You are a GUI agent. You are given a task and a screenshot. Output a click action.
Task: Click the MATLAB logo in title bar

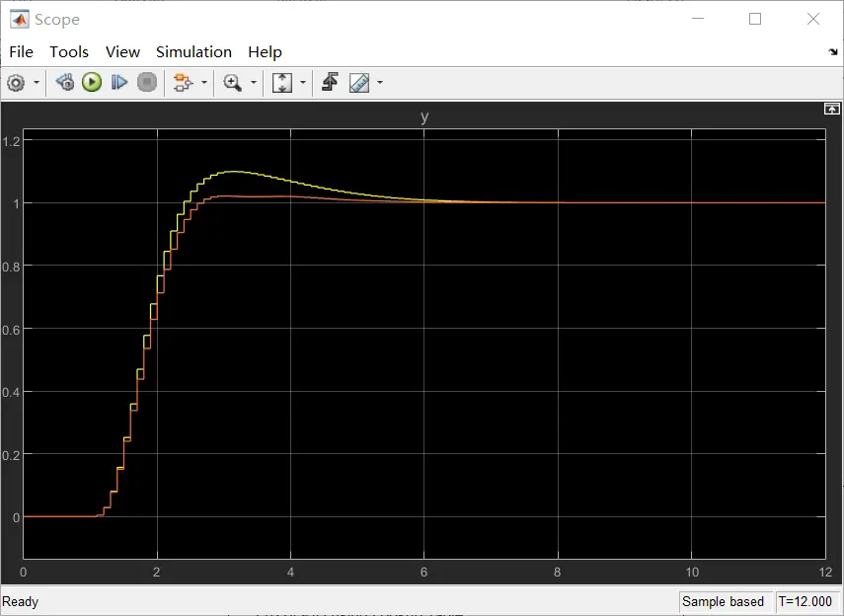[20, 20]
